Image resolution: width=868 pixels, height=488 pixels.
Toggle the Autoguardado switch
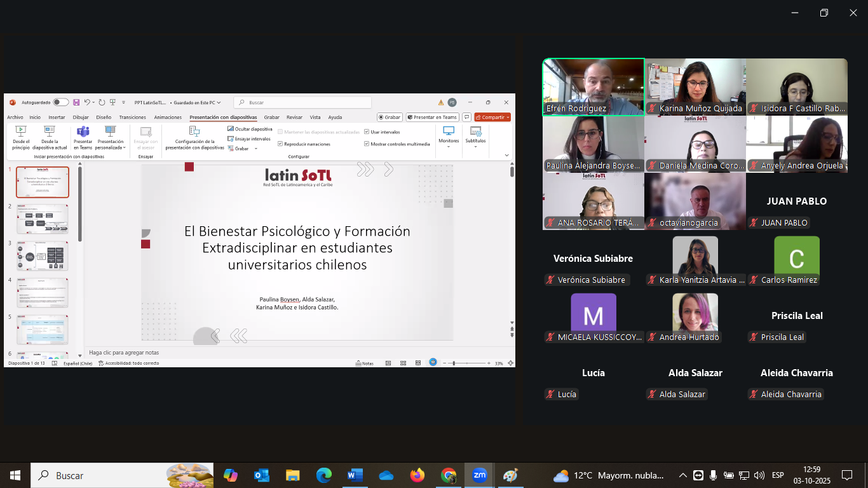click(x=60, y=102)
